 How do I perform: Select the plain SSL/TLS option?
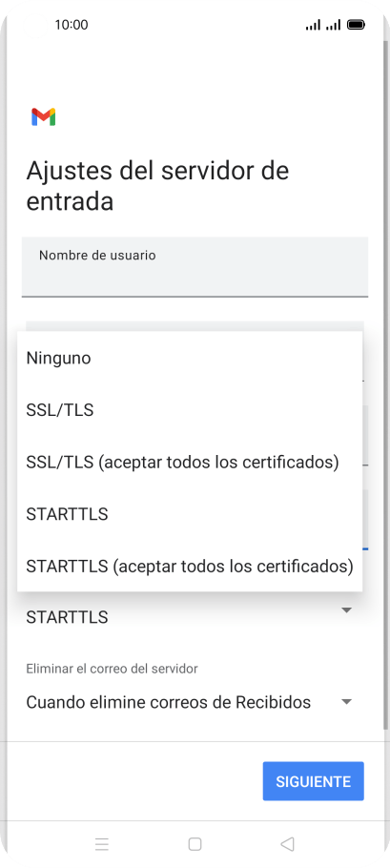click(x=190, y=410)
